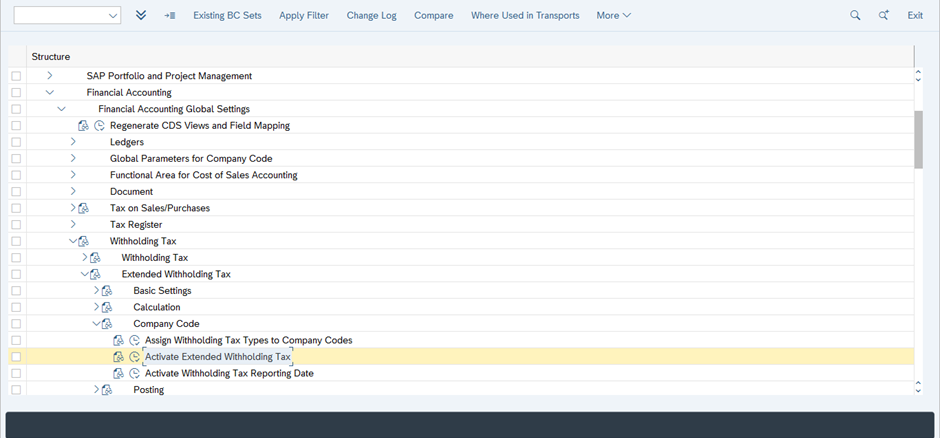Image resolution: width=940 pixels, height=438 pixels.
Task: Open documentation for Assign Withholding Tax Types
Action: pos(119,340)
